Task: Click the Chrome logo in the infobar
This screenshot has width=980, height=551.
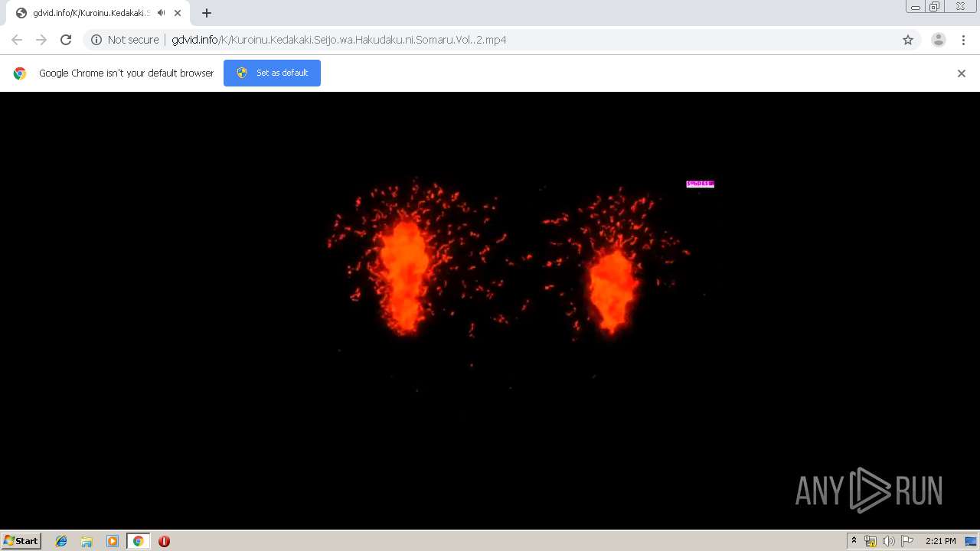Action: tap(20, 73)
